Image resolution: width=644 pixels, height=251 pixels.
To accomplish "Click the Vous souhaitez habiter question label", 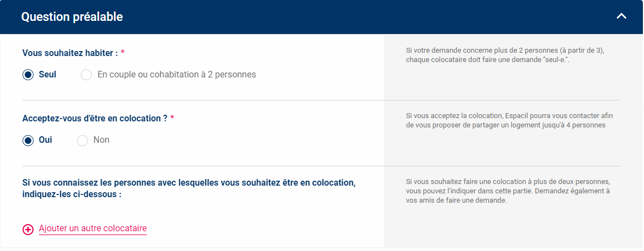I will coord(70,53).
